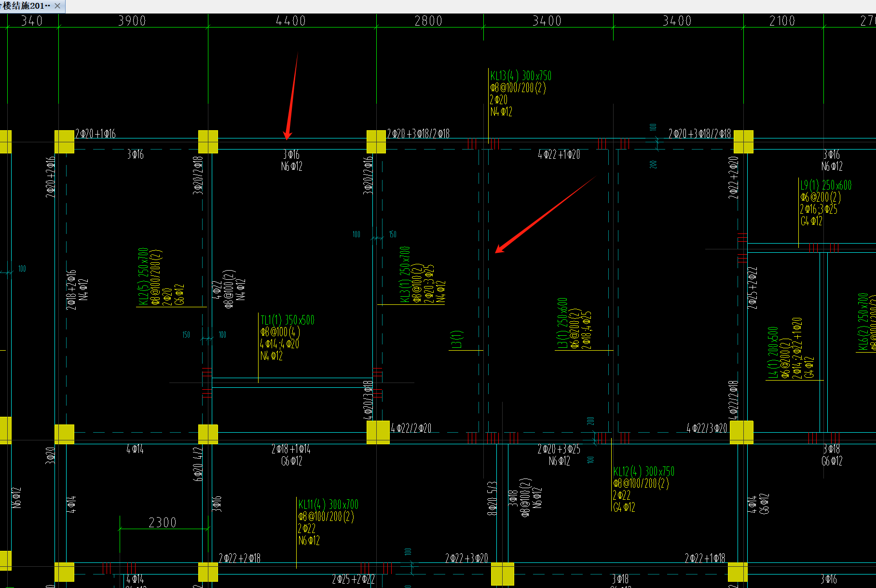The image size is (876, 588).
Task: Select the KL11(4) 300x700 beam label
Action: point(328,505)
